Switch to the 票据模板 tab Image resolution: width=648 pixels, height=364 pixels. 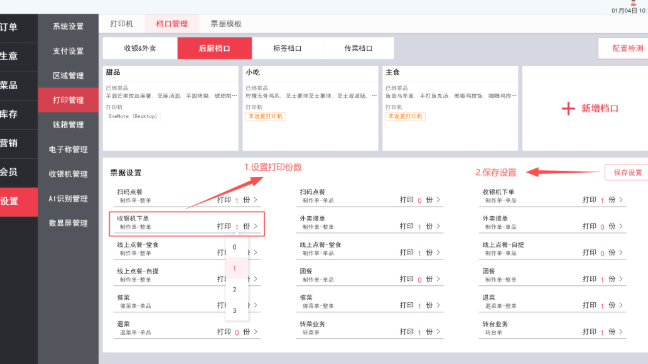coord(226,24)
